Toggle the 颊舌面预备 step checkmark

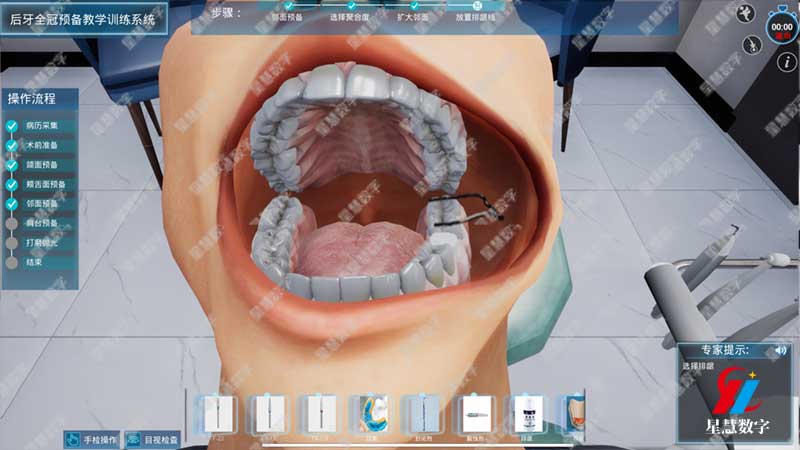(x=12, y=184)
